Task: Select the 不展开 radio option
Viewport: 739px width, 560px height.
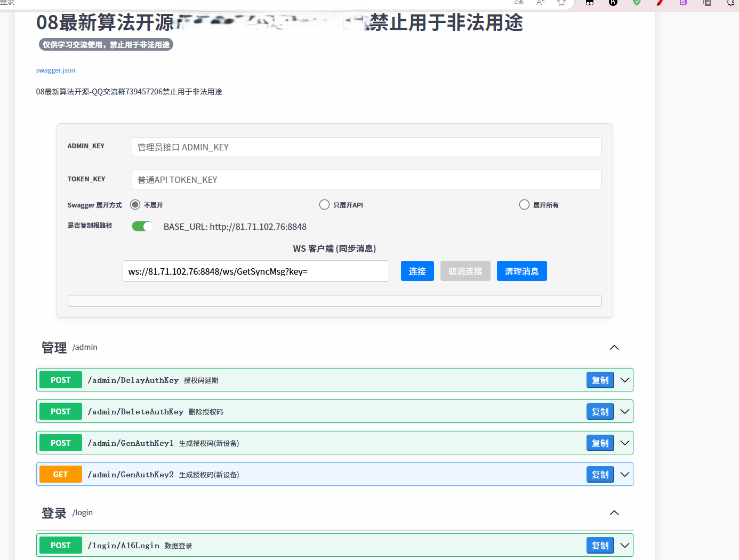Action: click(x=135, y=205)
